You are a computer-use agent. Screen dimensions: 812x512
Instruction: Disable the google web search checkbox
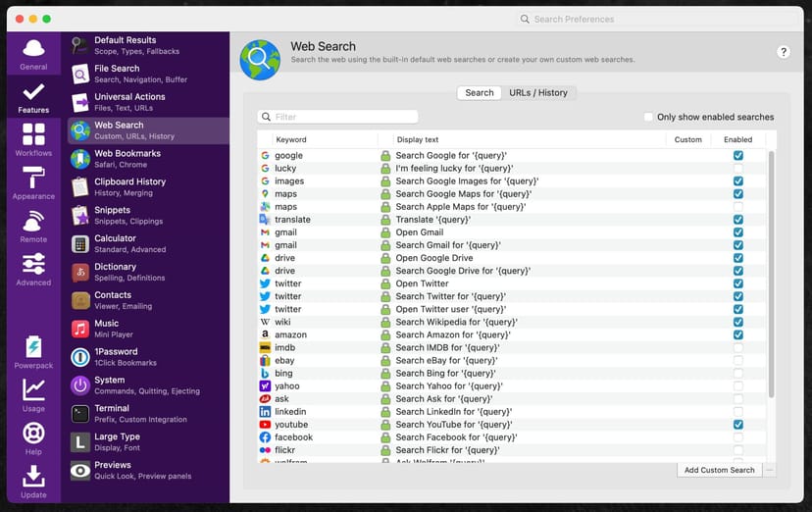point(737,156)
